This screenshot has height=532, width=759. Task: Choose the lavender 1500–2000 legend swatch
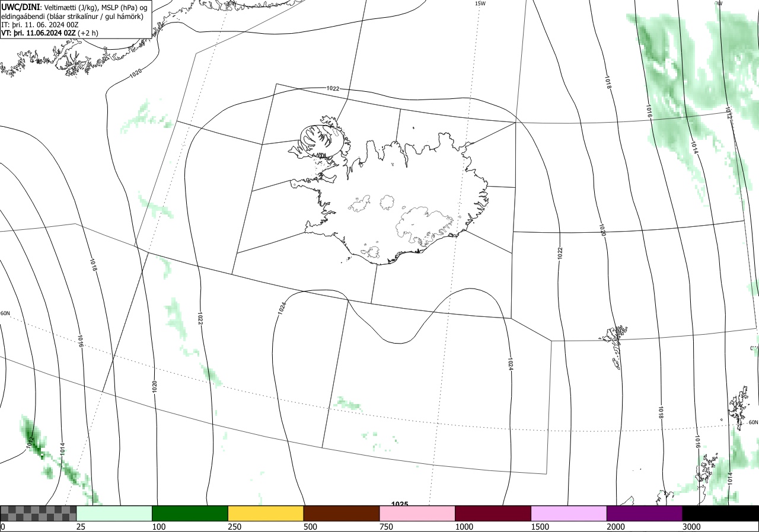[x=569, y=513]
